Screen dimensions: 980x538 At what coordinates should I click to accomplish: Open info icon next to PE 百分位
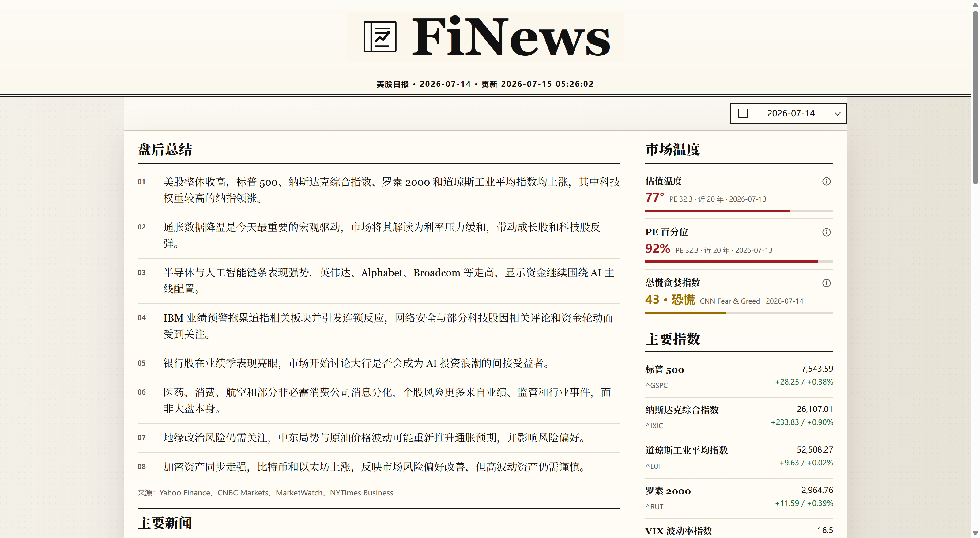[x=826, y=233]
